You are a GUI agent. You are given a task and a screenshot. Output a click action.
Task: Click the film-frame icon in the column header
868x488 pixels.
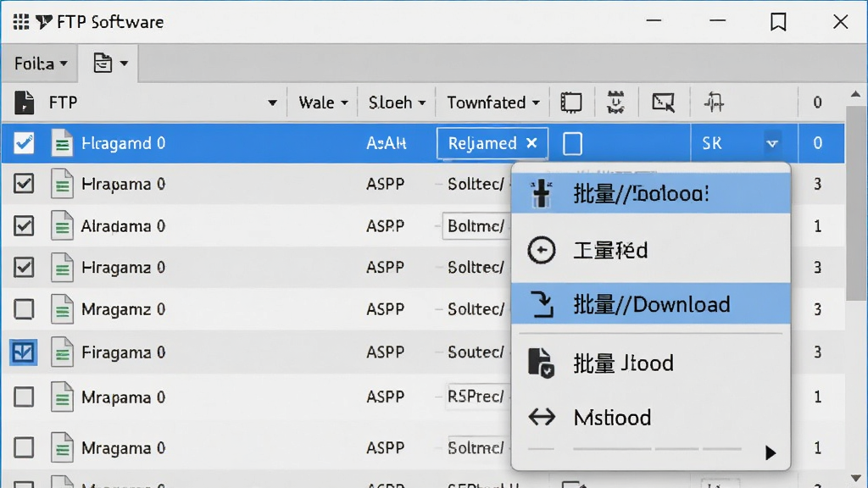click(x=570, y=103)
